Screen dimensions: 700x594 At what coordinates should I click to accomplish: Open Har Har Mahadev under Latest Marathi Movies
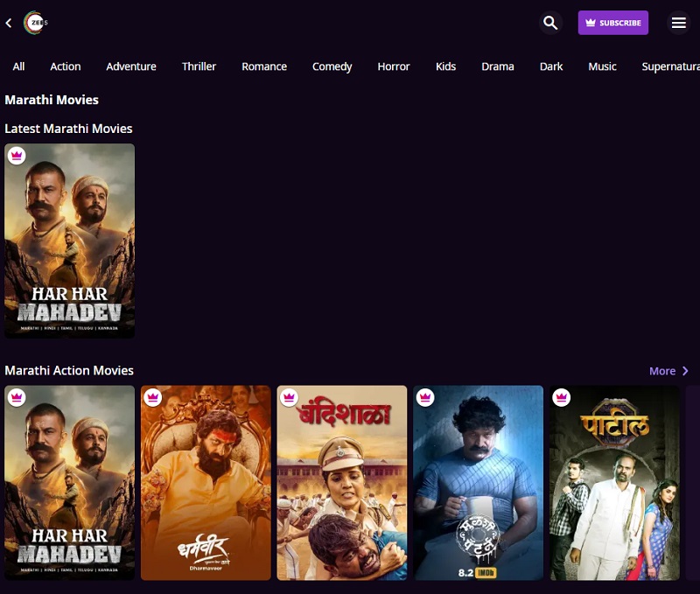(x=70, y=241)
